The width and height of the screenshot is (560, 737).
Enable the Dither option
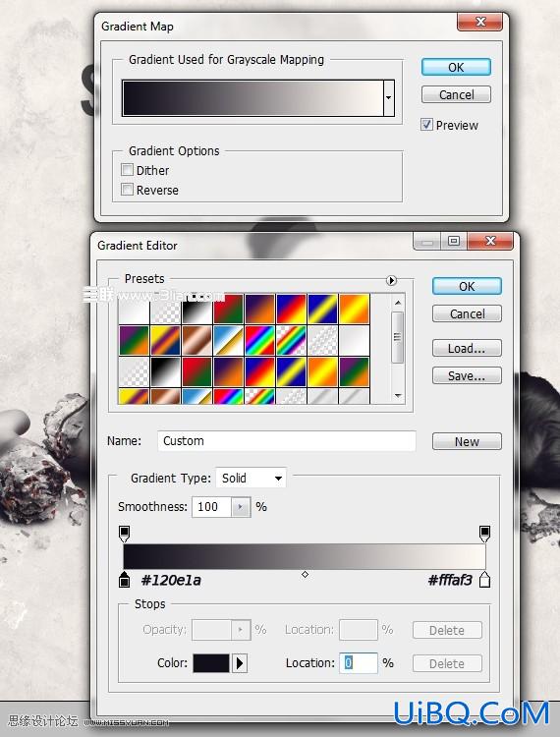tap(127, 170)
